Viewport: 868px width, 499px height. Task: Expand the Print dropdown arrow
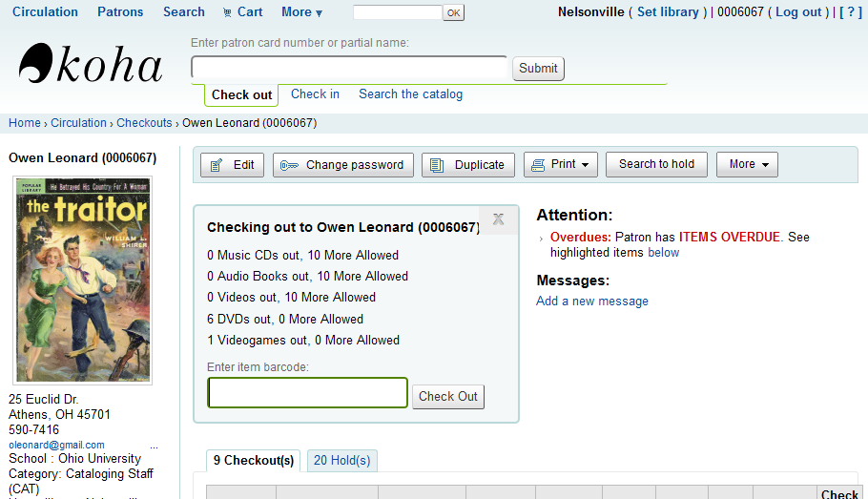(585, 165)
